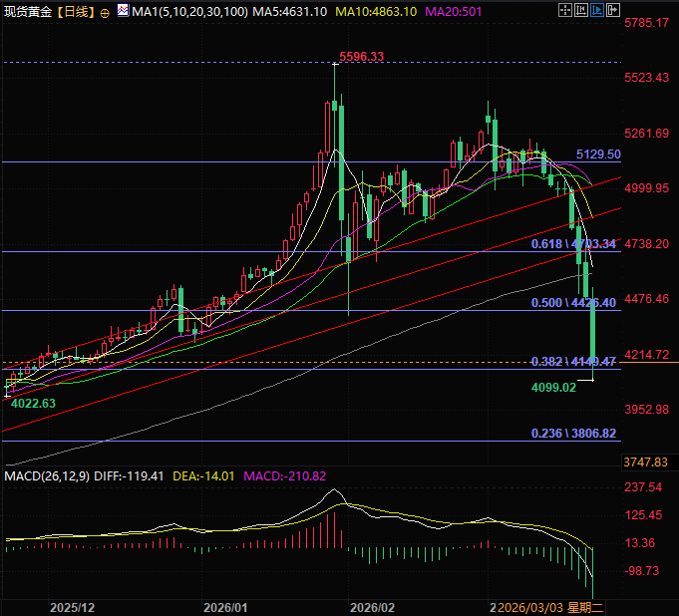Click the 2026/03/03 星期二 date marker
Image resolution: width=679 pixels, height=616 pixels.
coord(550,608)
